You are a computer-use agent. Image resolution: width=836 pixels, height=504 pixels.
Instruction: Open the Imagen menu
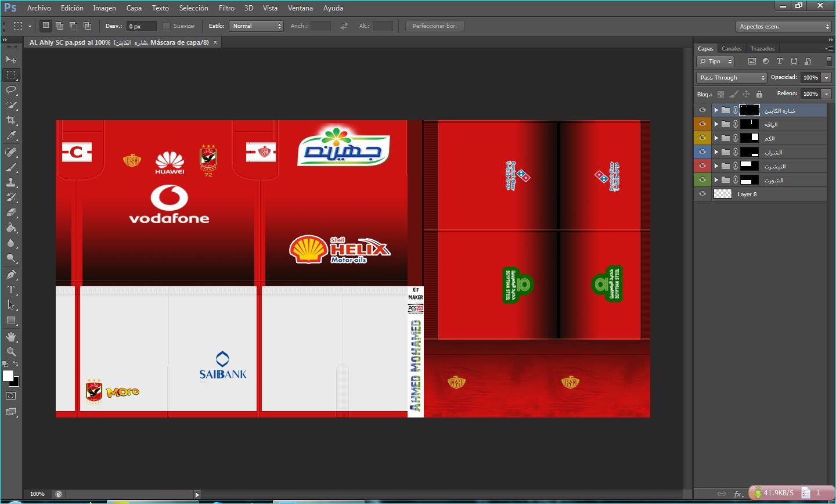(x=105, y=8)
